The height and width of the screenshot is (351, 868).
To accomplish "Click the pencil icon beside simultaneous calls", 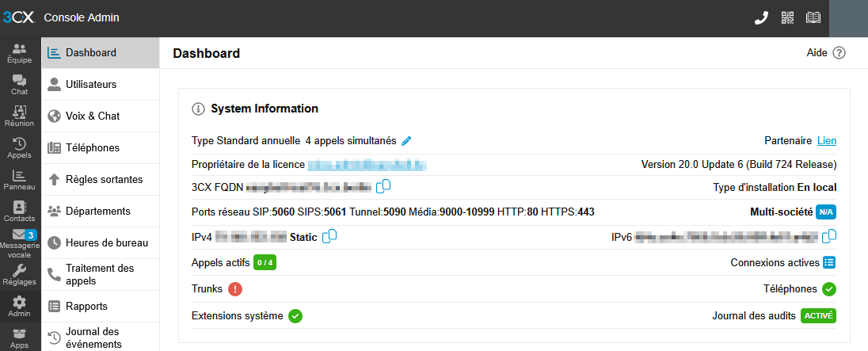I will tap(406, 141).
